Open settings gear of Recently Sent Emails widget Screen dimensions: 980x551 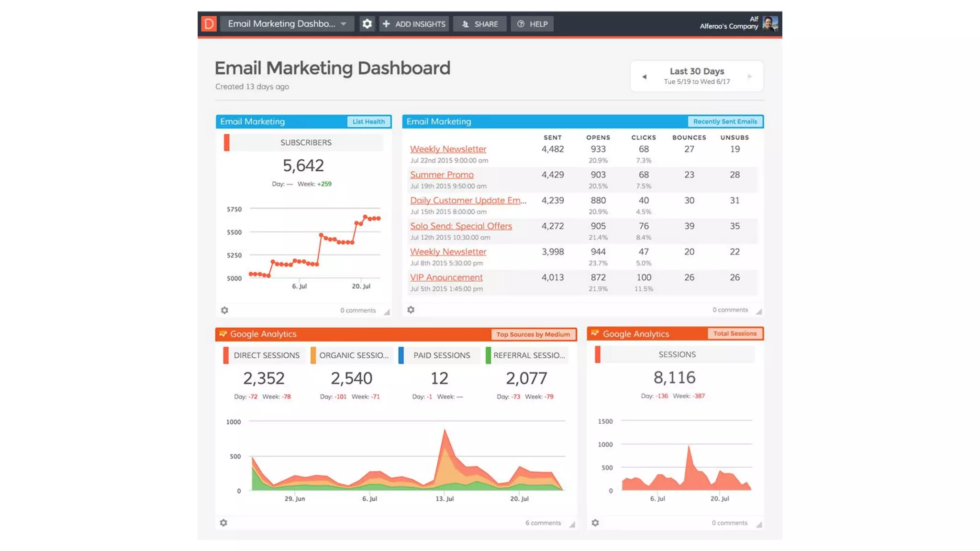point(411,310)
